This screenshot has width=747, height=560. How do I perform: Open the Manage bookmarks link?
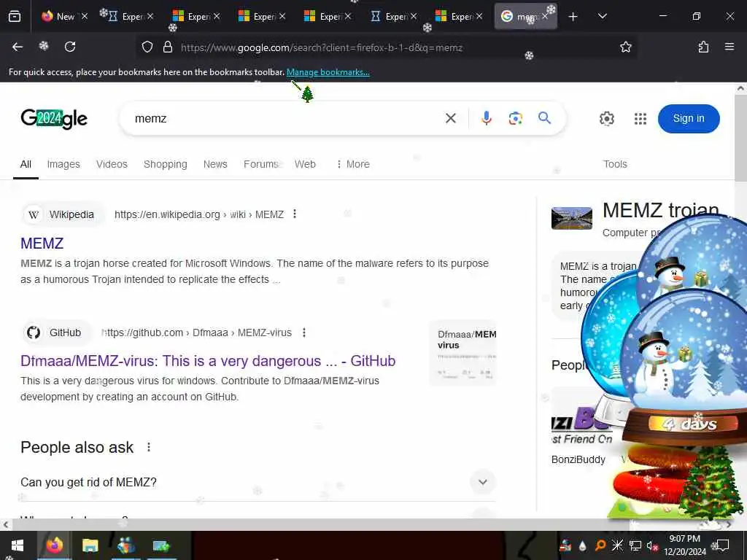coord(328,72)
